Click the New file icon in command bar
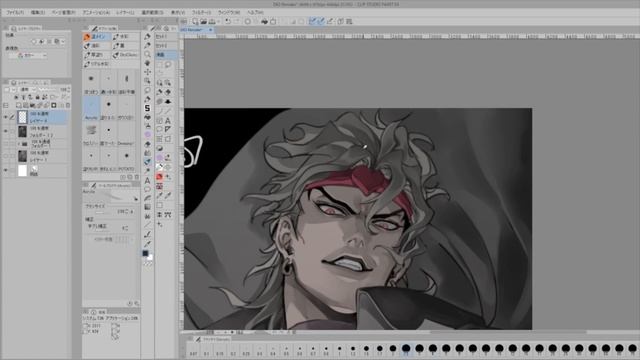Screen dimensions: 640x360 [x=195, y=21]
